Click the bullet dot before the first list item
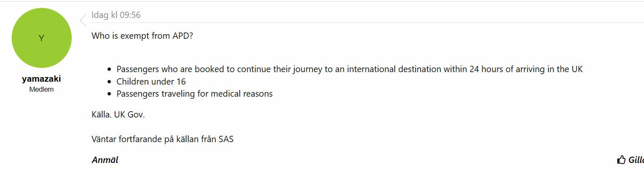The height and width of the screenshot is (170, 644). [x=109, y=70]
